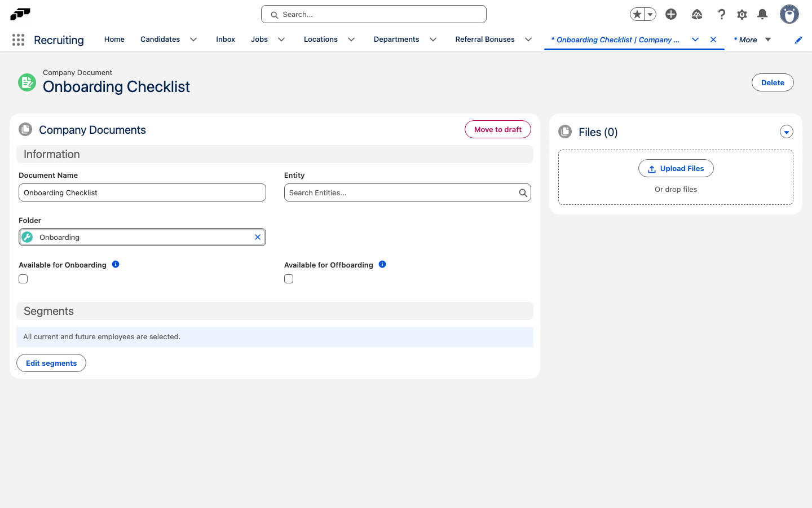Expand the Locations nav dropdown
The width and height of the screenshot is (812, 508).
pyautogui.click(x=351, y=40)
